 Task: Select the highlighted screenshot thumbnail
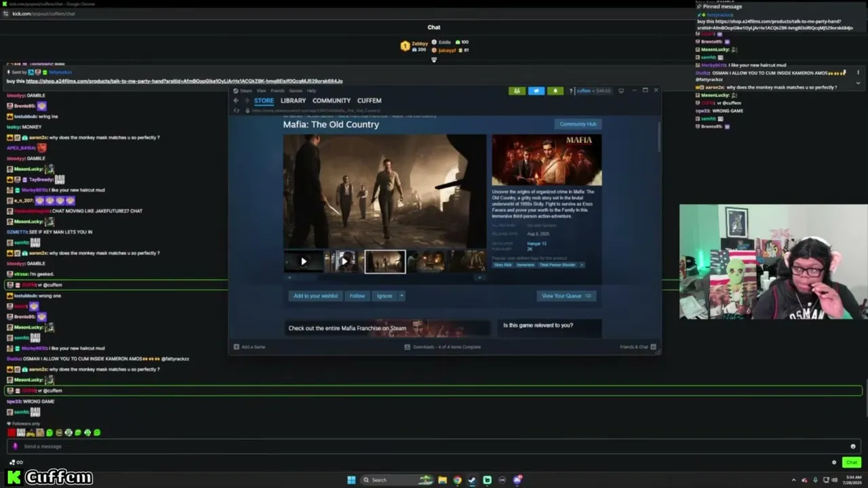click(x=385, y=262)
